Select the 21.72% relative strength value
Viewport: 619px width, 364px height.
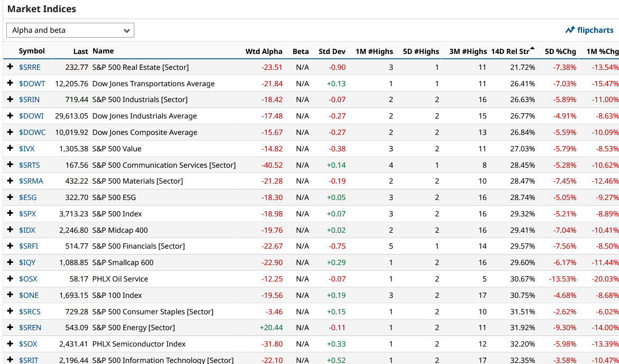coord(523,67)
